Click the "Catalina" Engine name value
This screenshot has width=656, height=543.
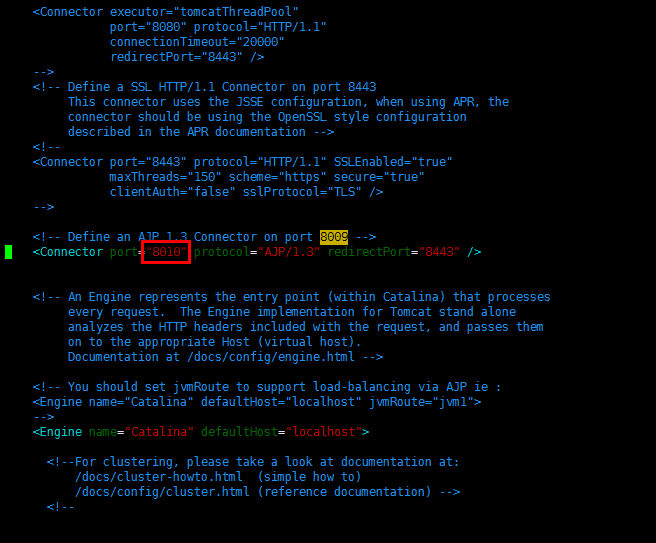(x=159, y=432)
